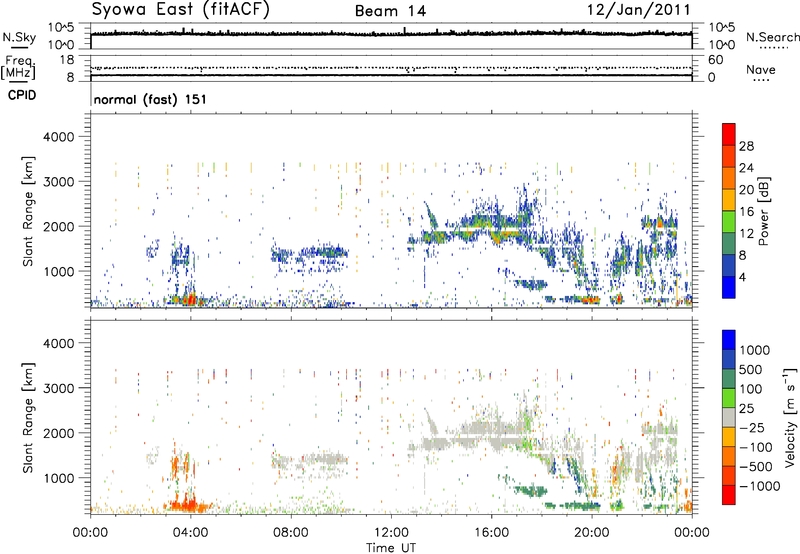
Task: Click the "Velocity [m s⁻¹]" colorbar title
Action: pyautogui.click(x=790, y=417)
